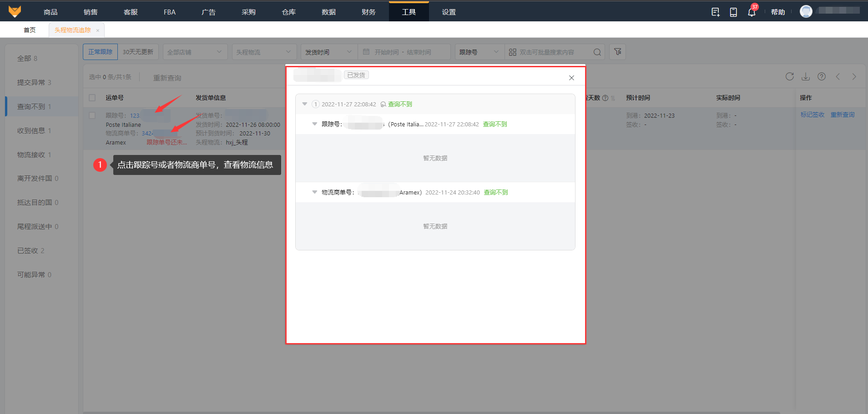Open the 发货时间 dropdown
This screenshot has width=868, height=414.
point(329,52)
